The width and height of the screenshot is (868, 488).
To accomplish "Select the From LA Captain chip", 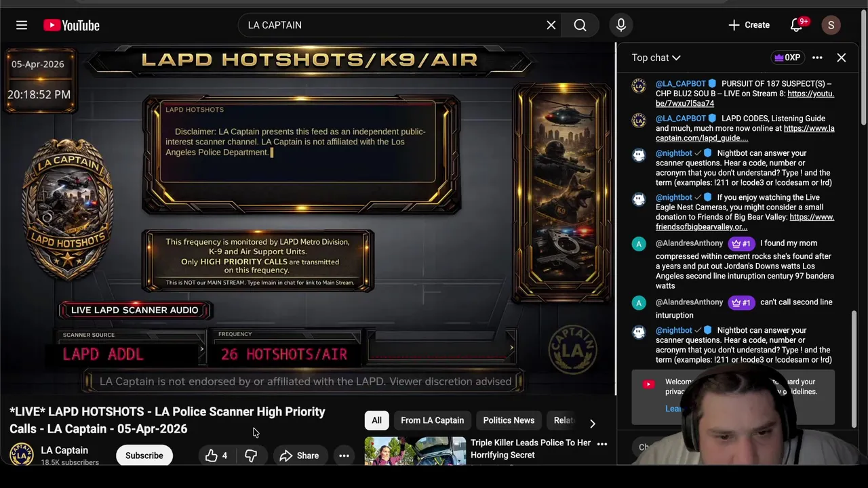I will pos(432,420).
